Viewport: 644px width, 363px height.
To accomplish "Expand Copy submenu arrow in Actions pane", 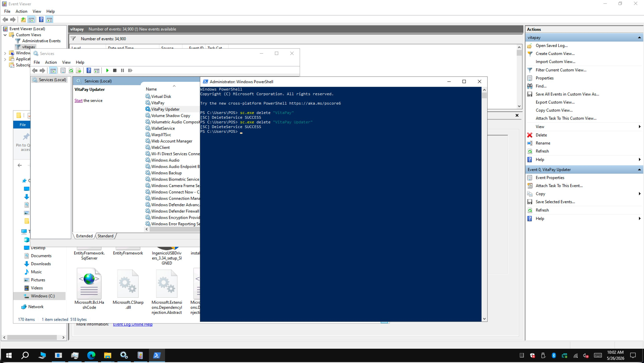I will [x=639, y=194].
